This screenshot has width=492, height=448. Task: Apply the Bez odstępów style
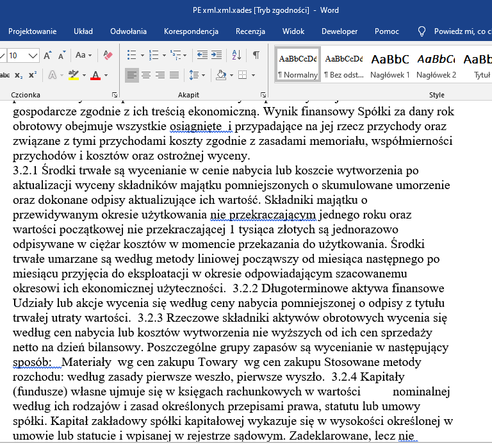[344, 65]
